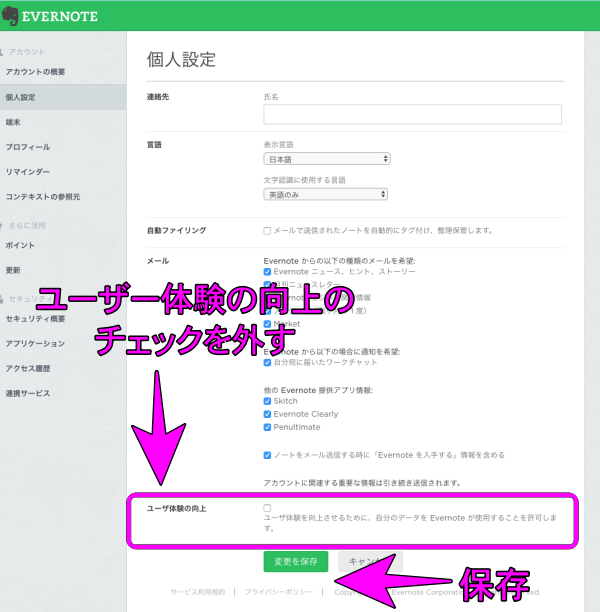Open 更新 page in sidebar

(x=13, y=270)
